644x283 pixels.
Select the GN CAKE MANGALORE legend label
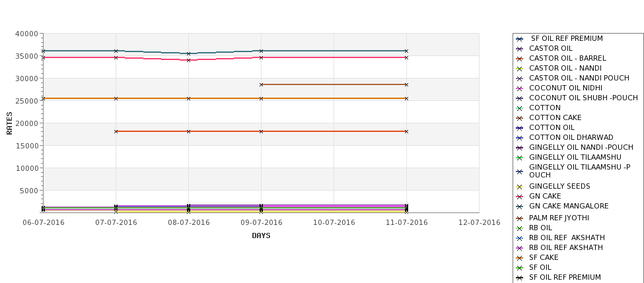pyautogui.click(x=569, y=206)
